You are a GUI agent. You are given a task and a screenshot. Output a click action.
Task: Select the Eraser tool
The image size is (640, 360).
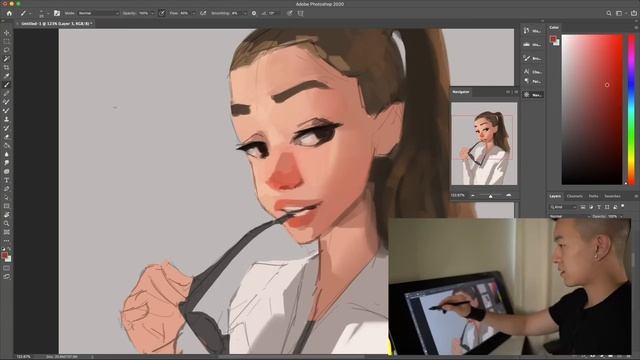(x=7, y=137)
